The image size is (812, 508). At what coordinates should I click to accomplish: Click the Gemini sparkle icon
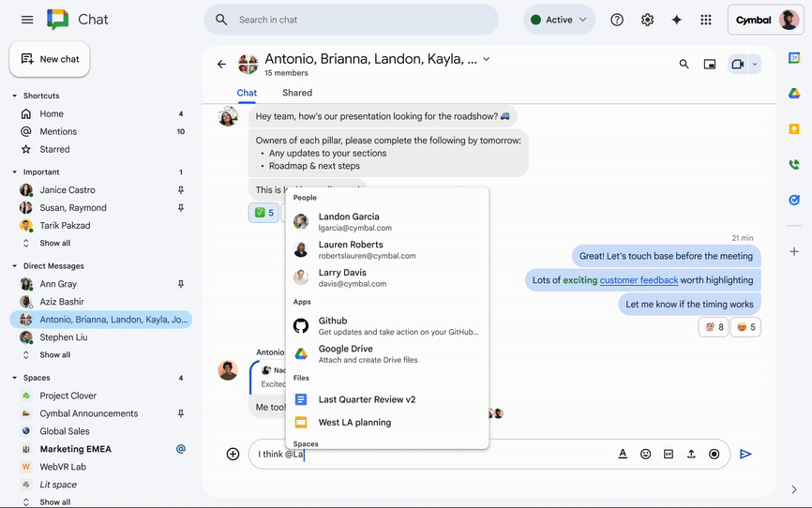pos(676,20)
